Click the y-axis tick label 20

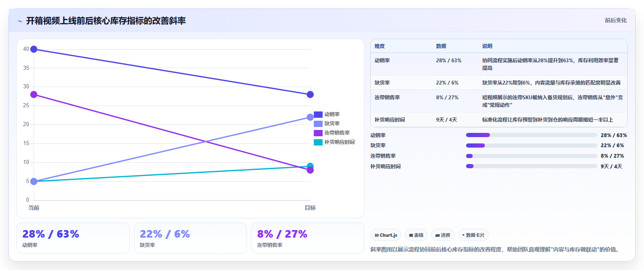click(26, 124)
